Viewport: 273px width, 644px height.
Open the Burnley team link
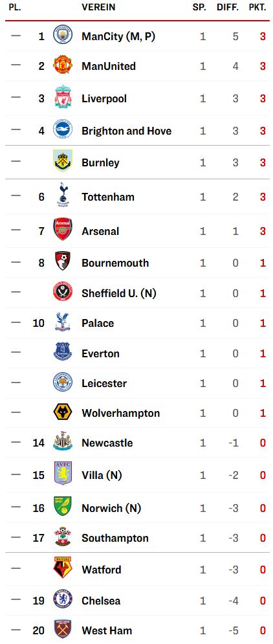(100, 162)
